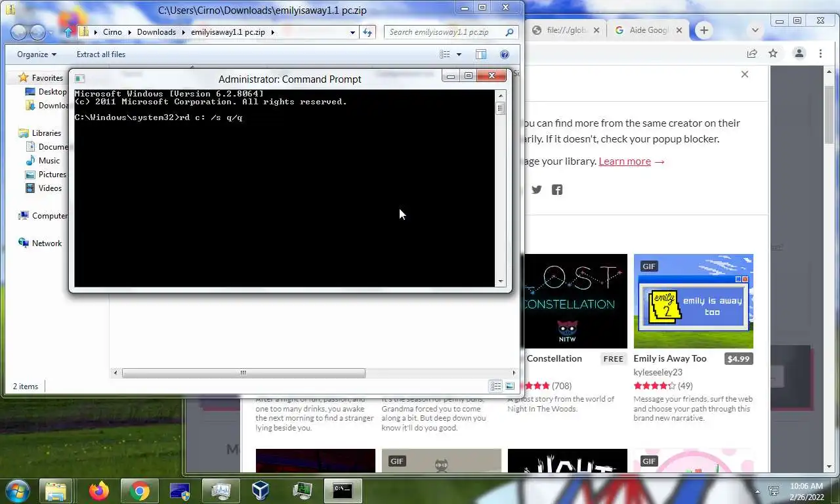Click the Explorer horizontal scrollbar thumb
The height and width of the screenshot is (504, 840).
coord(243,373)
